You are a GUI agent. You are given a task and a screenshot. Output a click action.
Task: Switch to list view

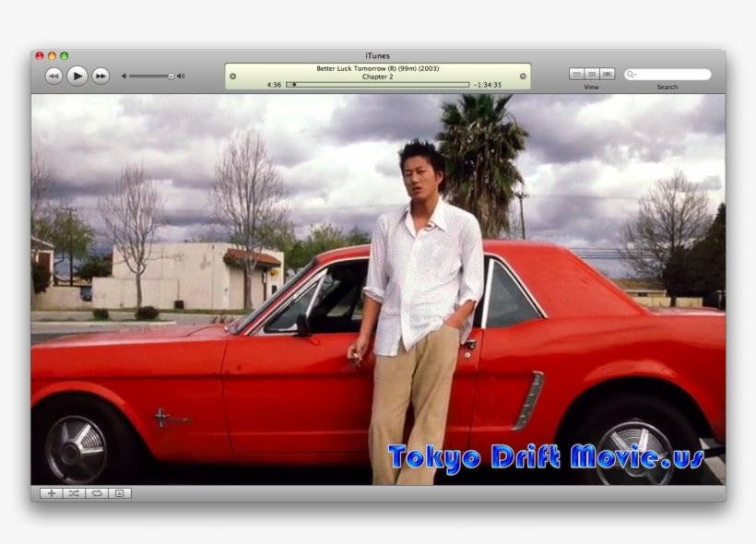click(576, 74)
